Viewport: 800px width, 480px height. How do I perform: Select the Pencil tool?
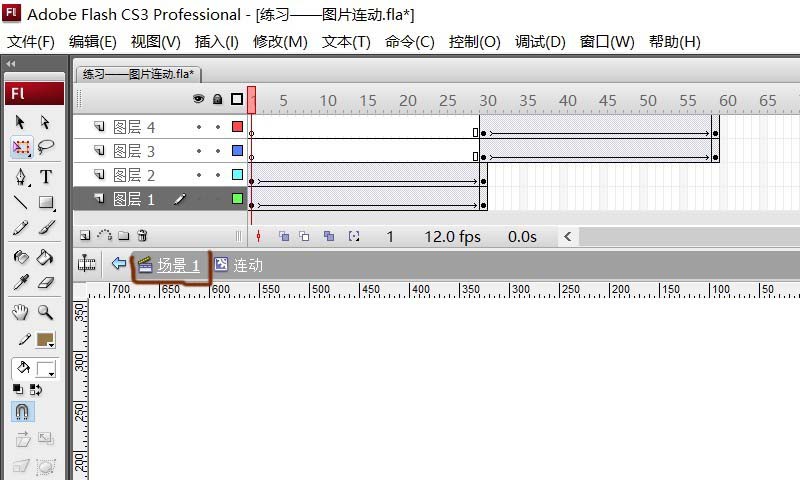[x=20, y=228]
